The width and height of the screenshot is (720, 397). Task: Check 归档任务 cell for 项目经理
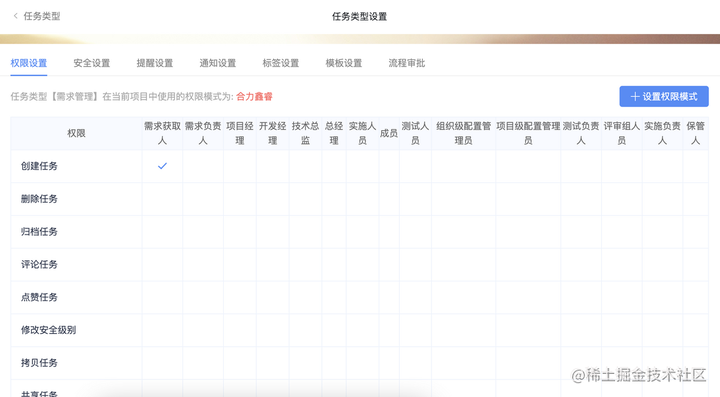[240, 232]
